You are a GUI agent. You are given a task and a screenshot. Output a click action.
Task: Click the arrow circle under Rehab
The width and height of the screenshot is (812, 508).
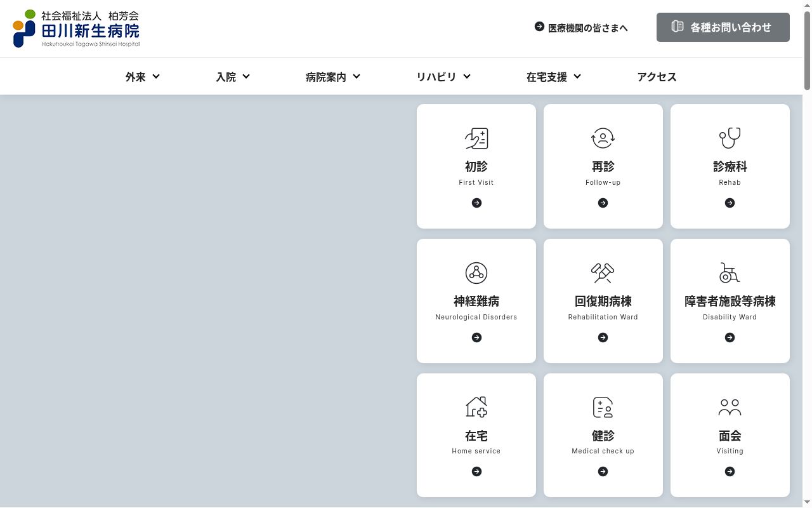tap(730, 203)
